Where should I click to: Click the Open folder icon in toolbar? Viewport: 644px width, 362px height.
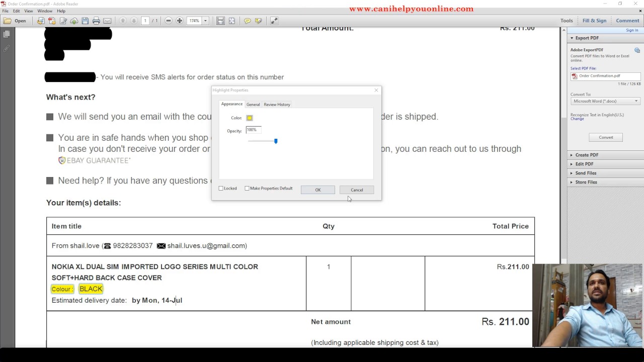pos(7,21)
